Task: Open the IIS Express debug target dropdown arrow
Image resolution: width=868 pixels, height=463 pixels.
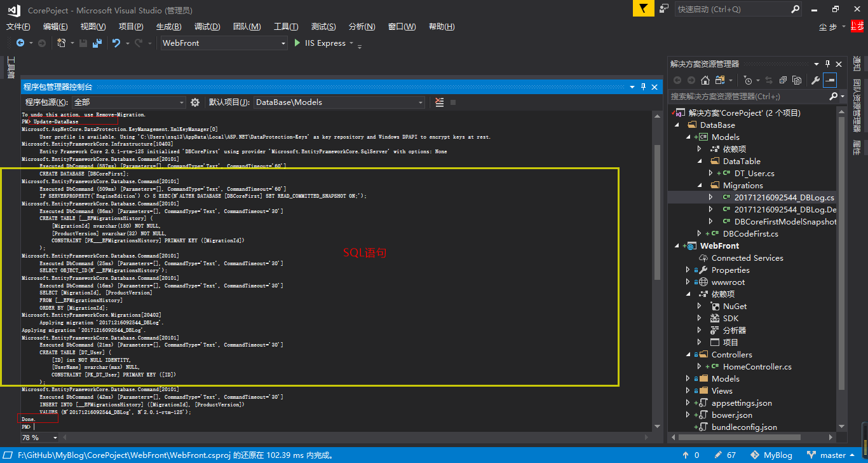Action: (351, 43)
